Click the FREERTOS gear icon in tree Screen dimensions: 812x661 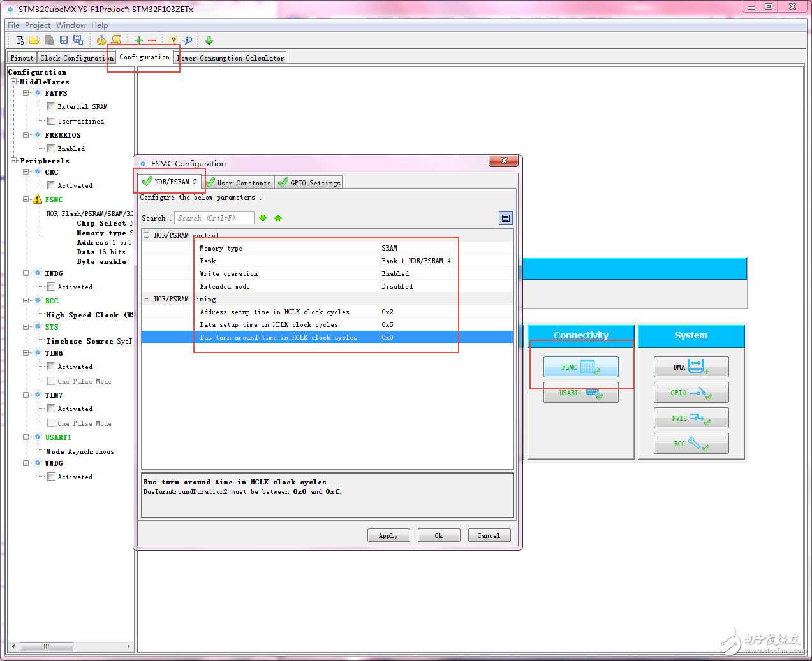click(38, 134)
